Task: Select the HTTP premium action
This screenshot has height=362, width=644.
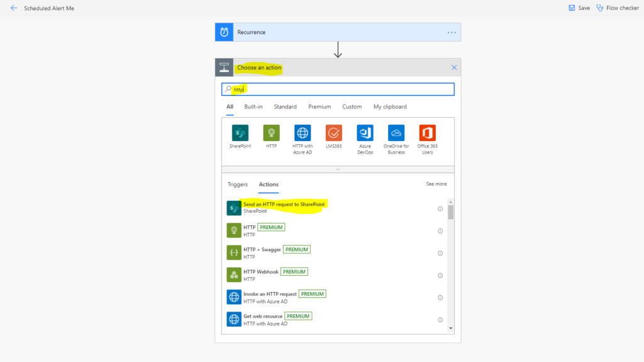Action: point(335,230)
